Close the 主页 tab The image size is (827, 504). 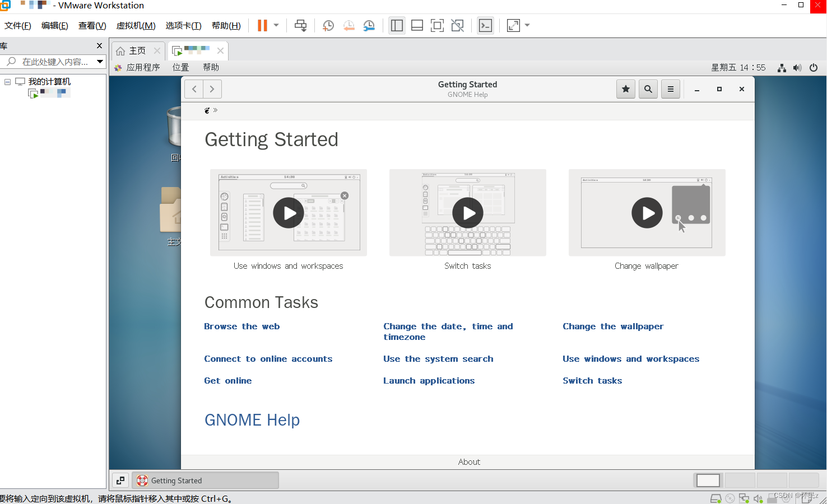coord(157,51)
